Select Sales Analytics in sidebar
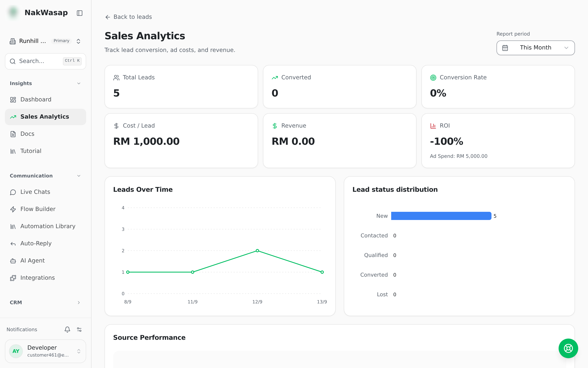 tap(46, 117)
